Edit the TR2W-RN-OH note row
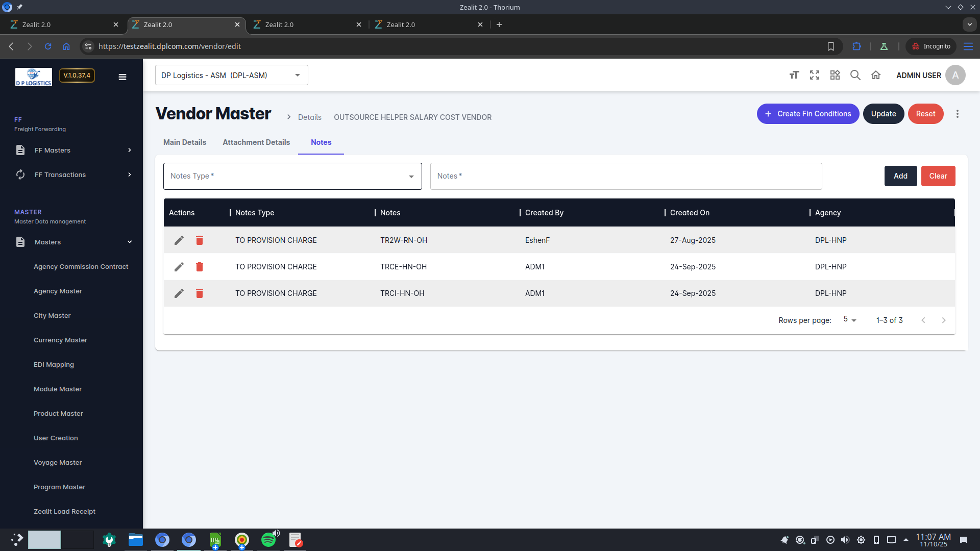This screenshot has height=551, width=980. [179, 240]
